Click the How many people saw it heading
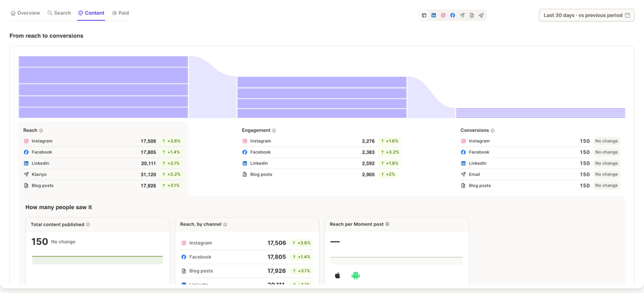The height and width of the screenshot is (293, 644). 58,207
